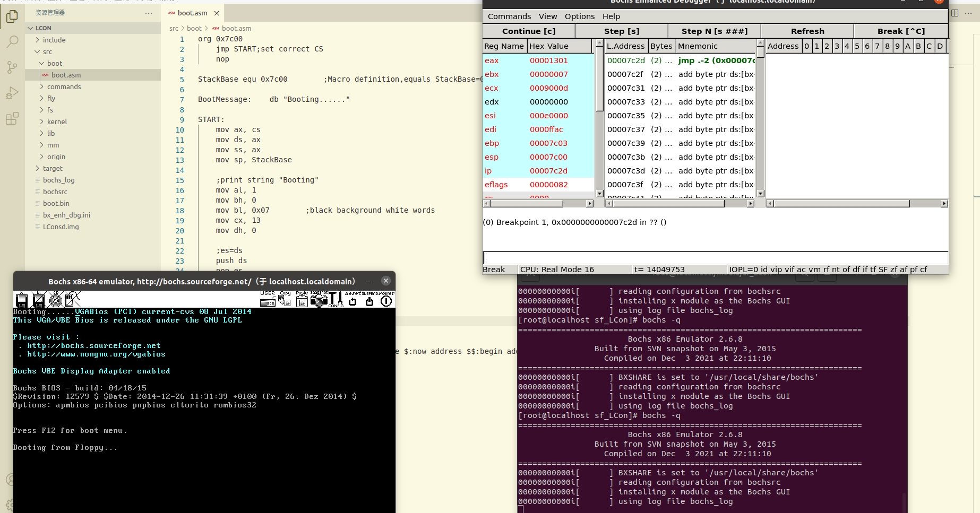
Task: Click the L.Address column header
Action: (x=626, y=46)
